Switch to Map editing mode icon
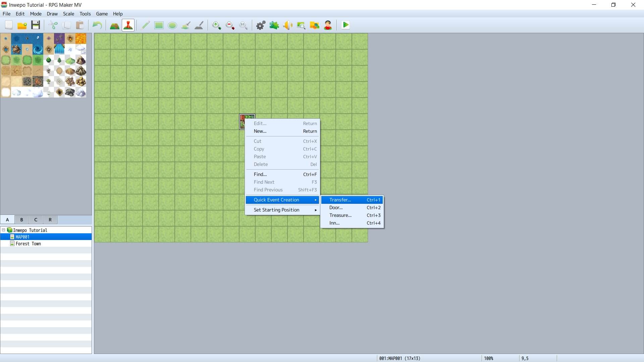 pyautogui.click(x=114, y=25)
